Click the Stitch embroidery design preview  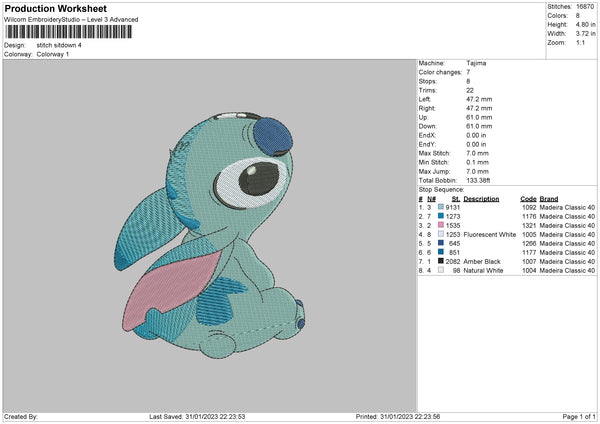pyautogui.click(x=209, y=235)
